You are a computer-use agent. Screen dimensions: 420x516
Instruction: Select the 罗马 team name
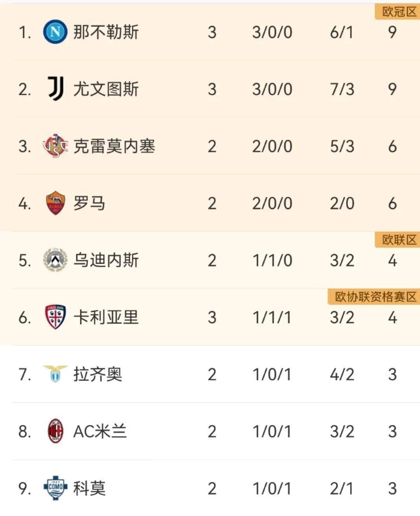coord(89,203)
